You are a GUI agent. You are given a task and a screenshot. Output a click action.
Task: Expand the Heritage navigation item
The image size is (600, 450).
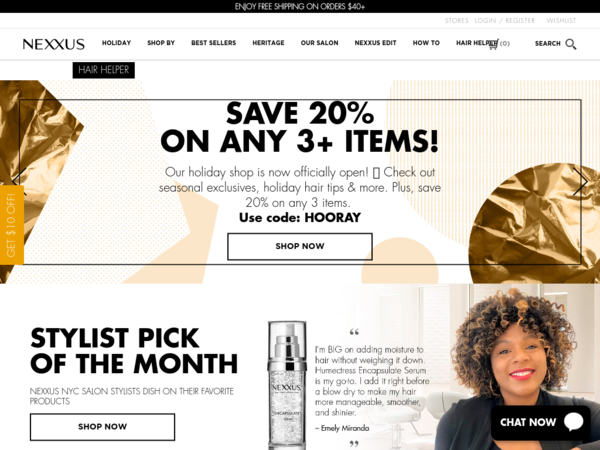[268, 43]
